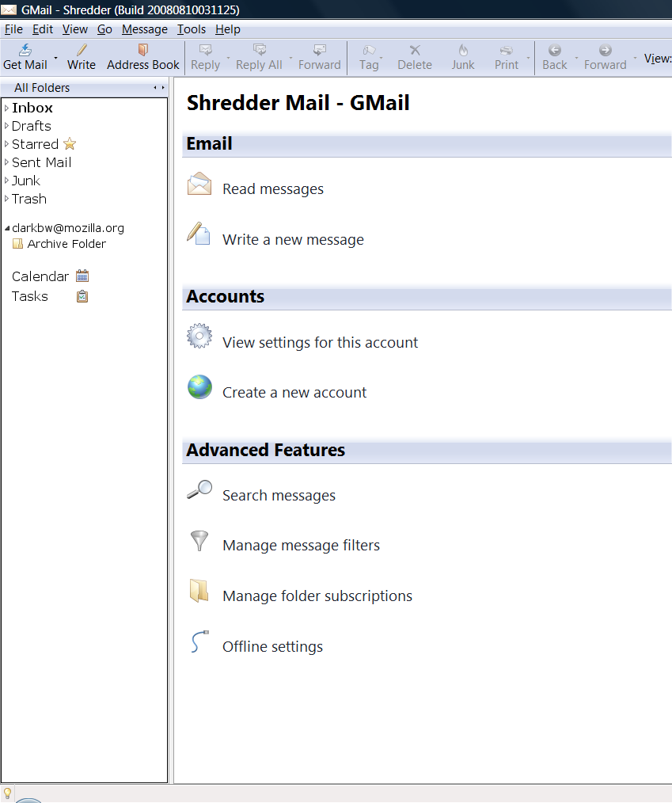This screenshot has height=803, width=672.
Task: Click the Forward message toolbar icon
Action: point(319,50)
